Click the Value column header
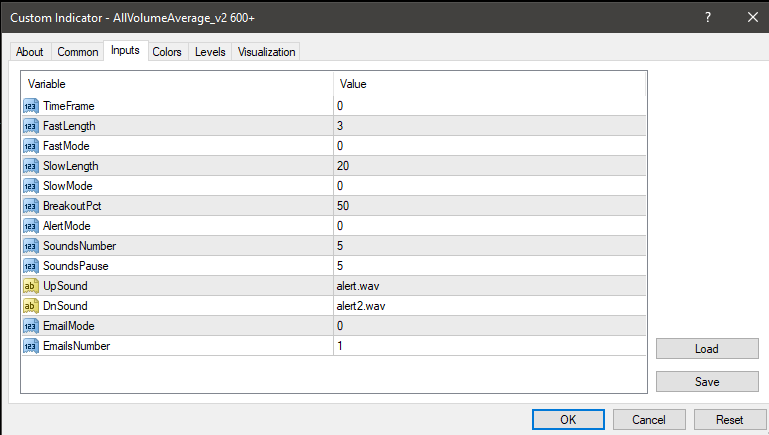The image size is (769, 435). 490,84
